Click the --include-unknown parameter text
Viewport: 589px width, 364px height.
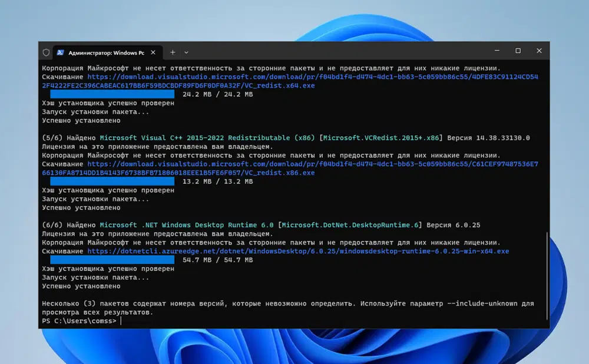point(482,303)
